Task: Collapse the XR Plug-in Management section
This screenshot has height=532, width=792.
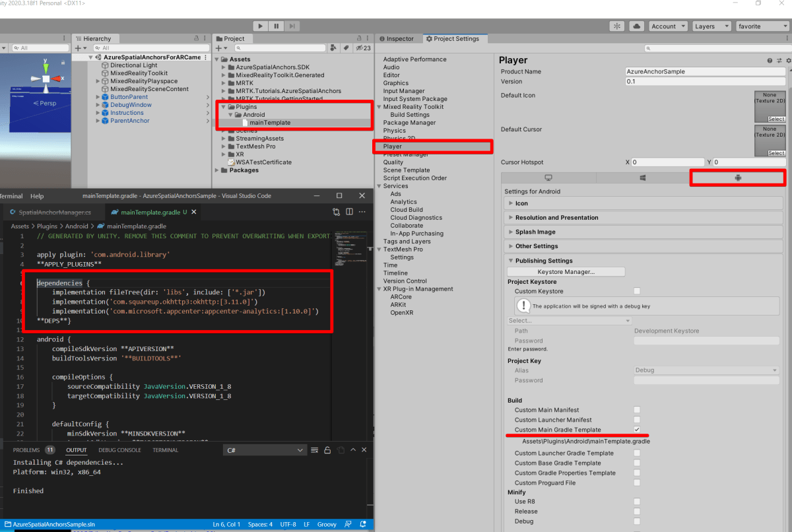Action: (x=379, y=289)
